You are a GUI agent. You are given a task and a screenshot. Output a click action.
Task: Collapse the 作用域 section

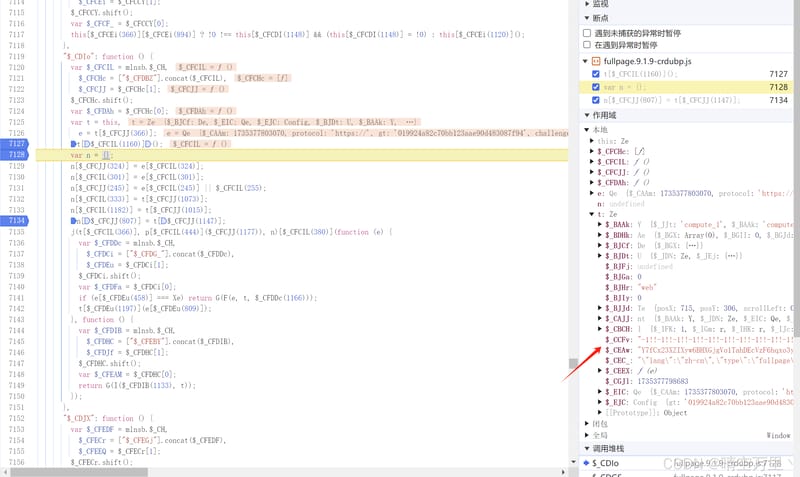(x=587, y=115)
